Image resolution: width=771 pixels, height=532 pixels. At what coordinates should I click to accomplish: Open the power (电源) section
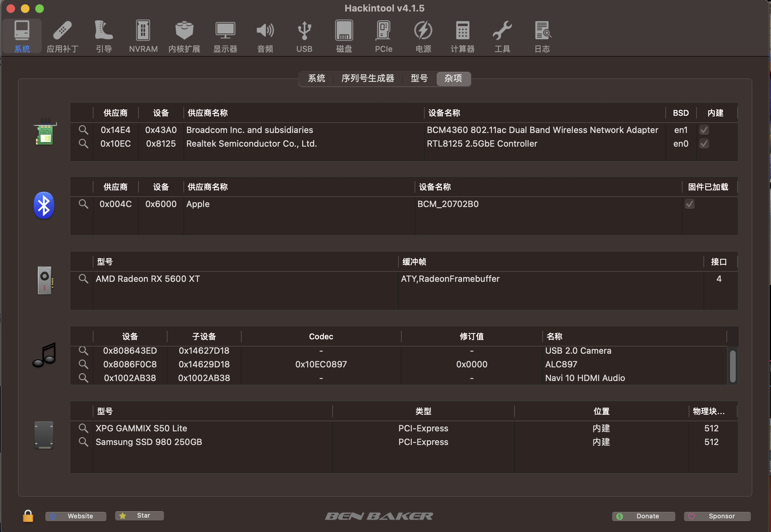[423, 36]
